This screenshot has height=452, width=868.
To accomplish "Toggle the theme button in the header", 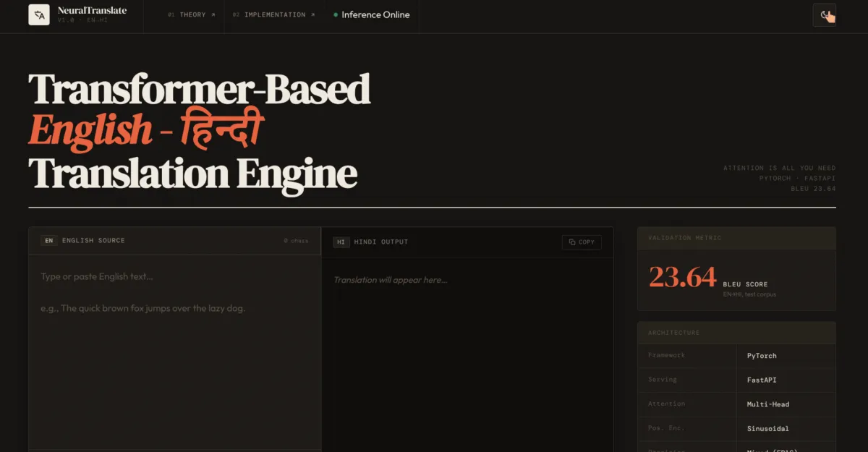I will point(825,14).
